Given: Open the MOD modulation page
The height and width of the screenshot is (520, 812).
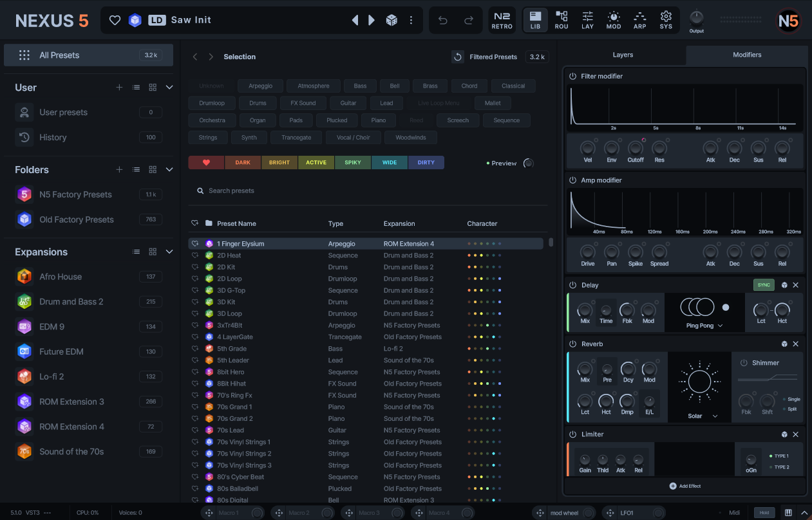Looking at the screenshot, I should tap(614, 20).
